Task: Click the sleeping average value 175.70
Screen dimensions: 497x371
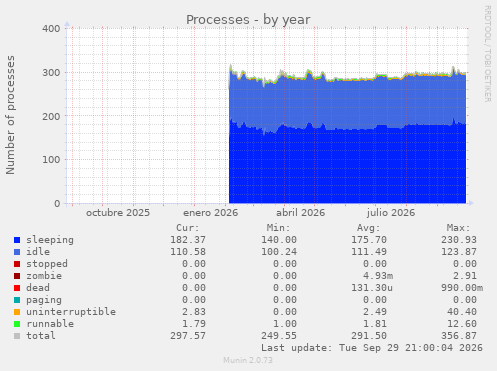Action: tap(369, 240)
